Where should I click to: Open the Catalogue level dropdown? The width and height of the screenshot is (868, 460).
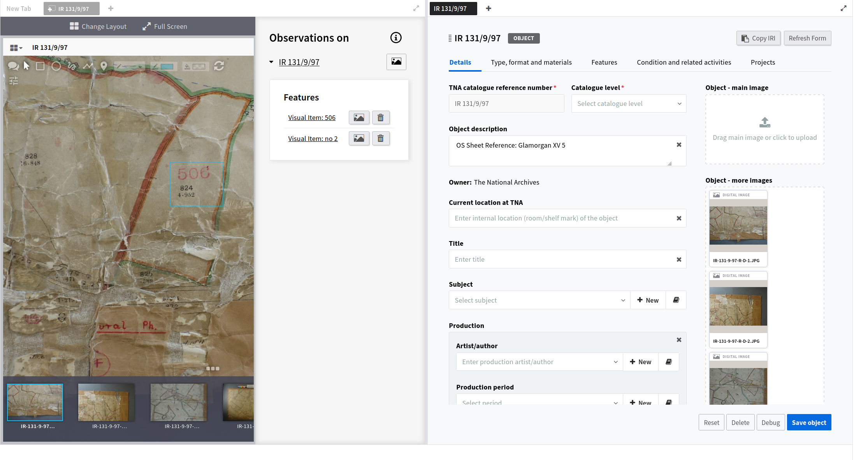coord(628,104)
